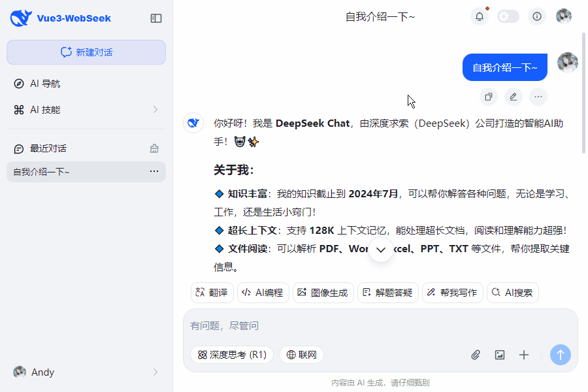This screenshot has width=588, height=392.
Task: Send message with blue arrow button
Action: click(x=561, y=355)
